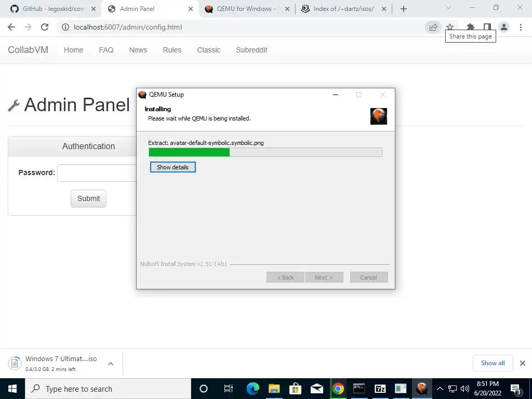Expand the download item options chevron
The width and height of the screenshot is (532, 399).
pyautogui.click(x=111, y=363)
